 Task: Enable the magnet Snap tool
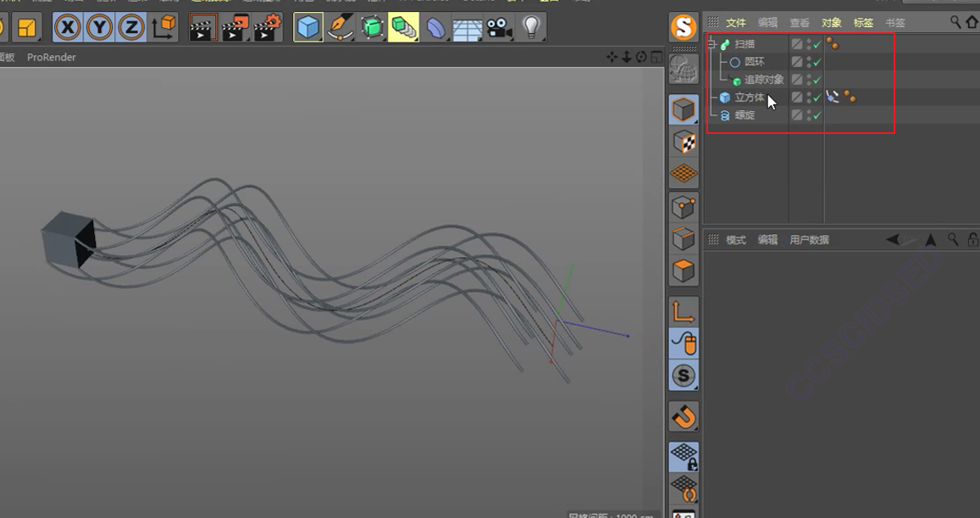pyautogui.click(x=684, y=416)
